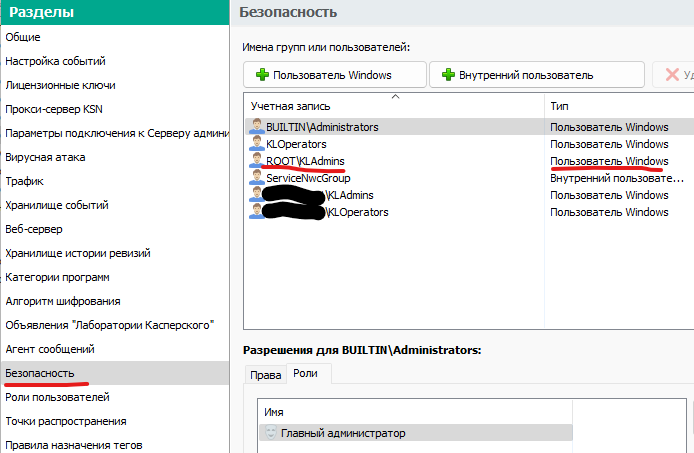
Task: Open the Категории программ section
Action: 58,277
